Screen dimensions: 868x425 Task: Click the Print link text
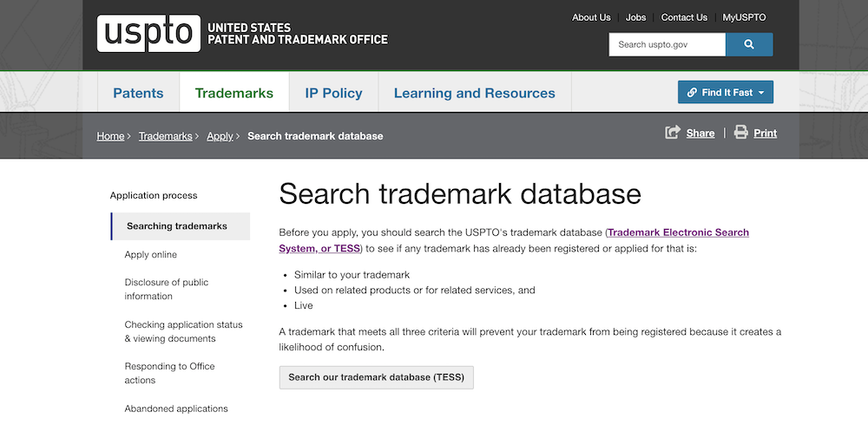[765, 134]
